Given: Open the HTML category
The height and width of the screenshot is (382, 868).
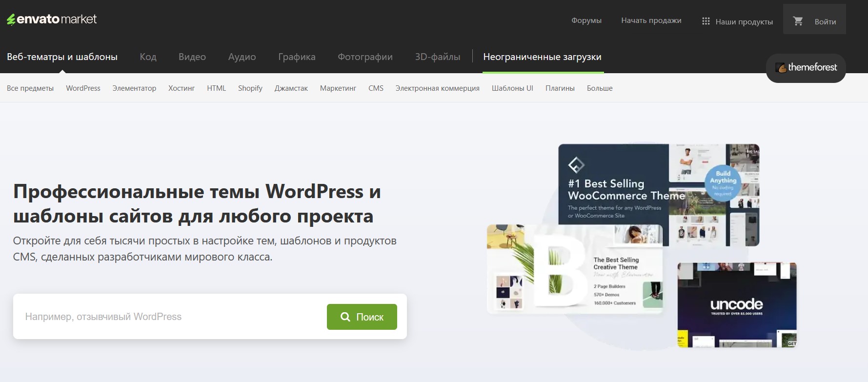Looking at the screenshot, I should [216, 88].
